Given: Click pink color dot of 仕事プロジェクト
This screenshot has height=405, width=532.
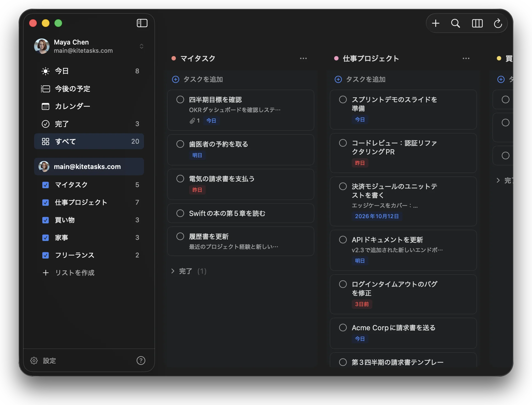Looking at the screenshot, I should click(336, 58).
